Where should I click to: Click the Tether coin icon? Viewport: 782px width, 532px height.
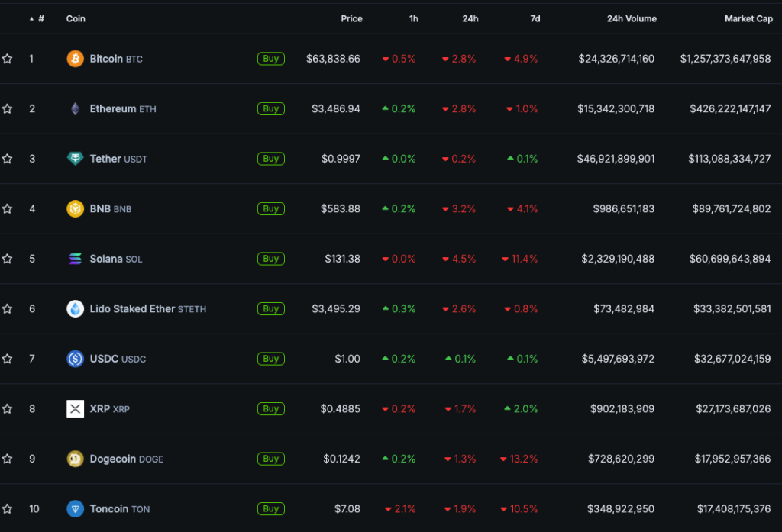75,159
